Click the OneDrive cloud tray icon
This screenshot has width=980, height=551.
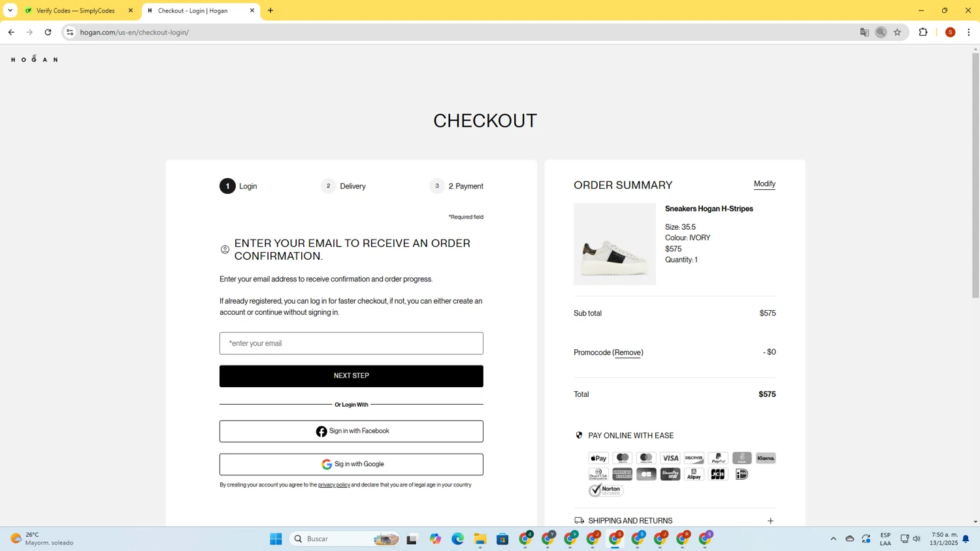[850, 539]
